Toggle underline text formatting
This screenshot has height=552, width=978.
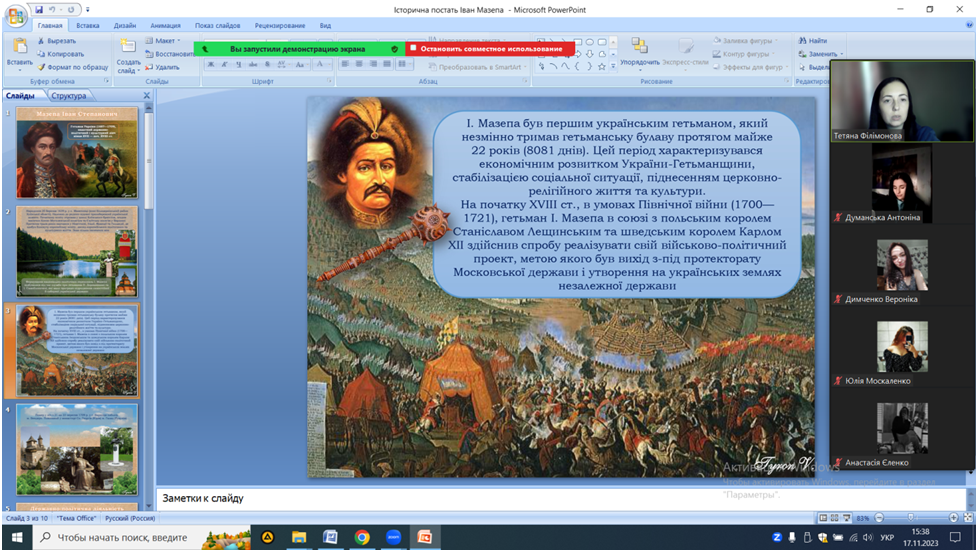click(x=240, y=64)
